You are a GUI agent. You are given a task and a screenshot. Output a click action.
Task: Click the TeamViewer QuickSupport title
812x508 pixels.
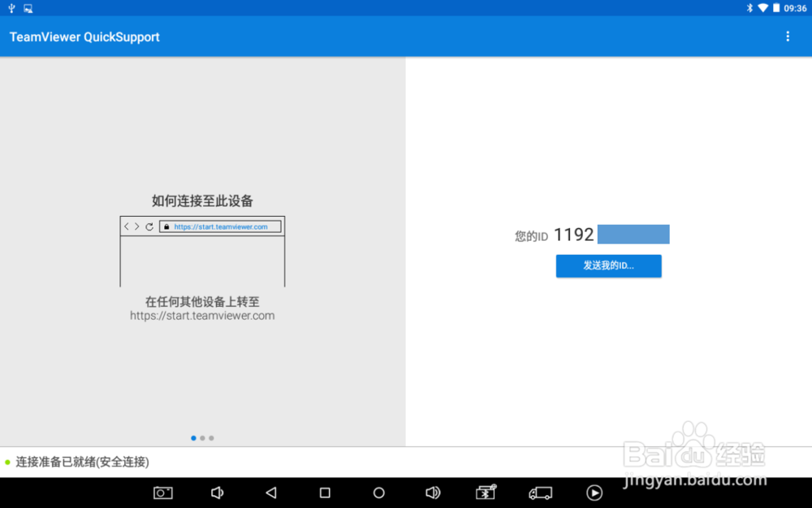point(84,37)
